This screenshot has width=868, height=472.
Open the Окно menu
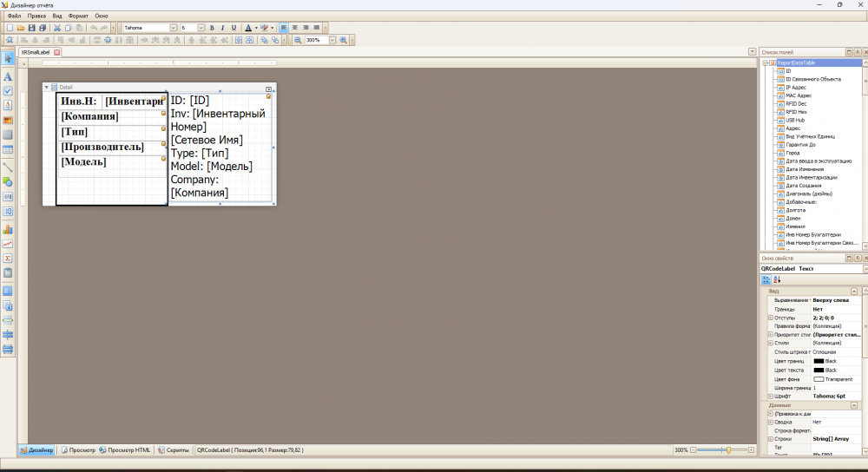click(102, 16)
